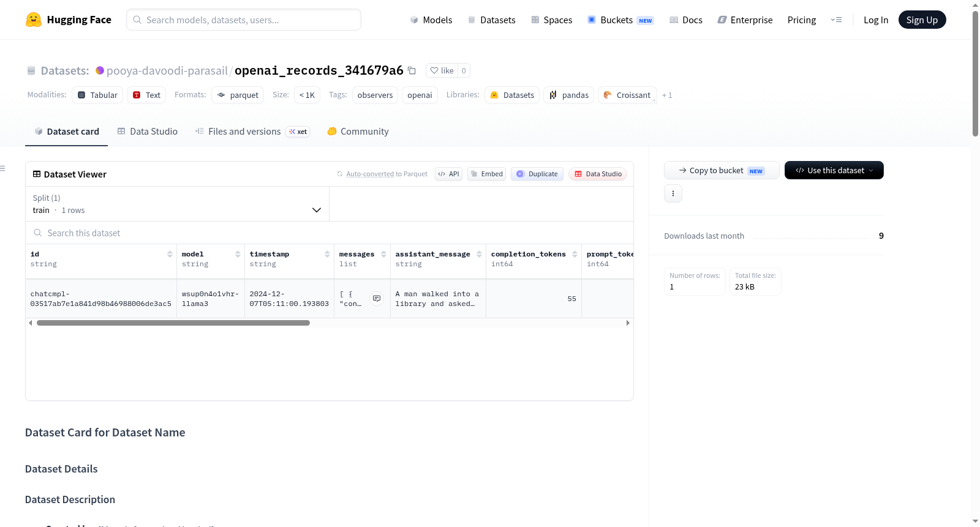Screen dimensions: 980x527
Task: Sort the assistant_message column
Action: point(479,254)
